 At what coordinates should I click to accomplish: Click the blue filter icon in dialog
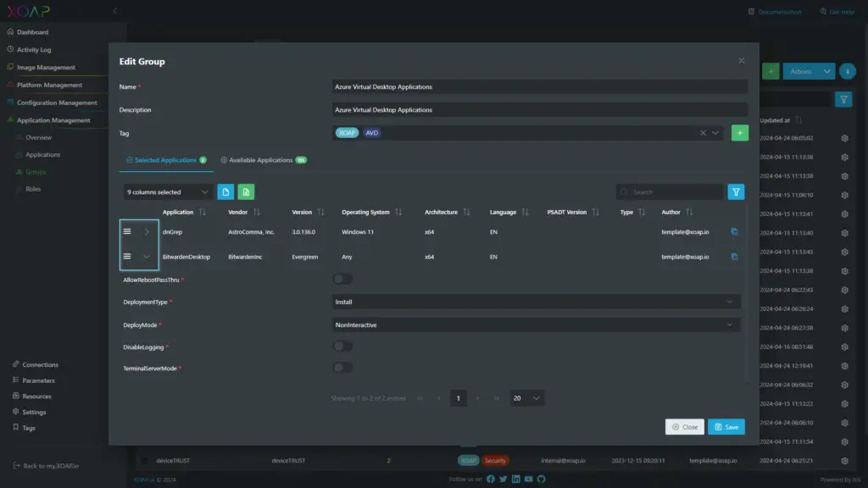736,192
